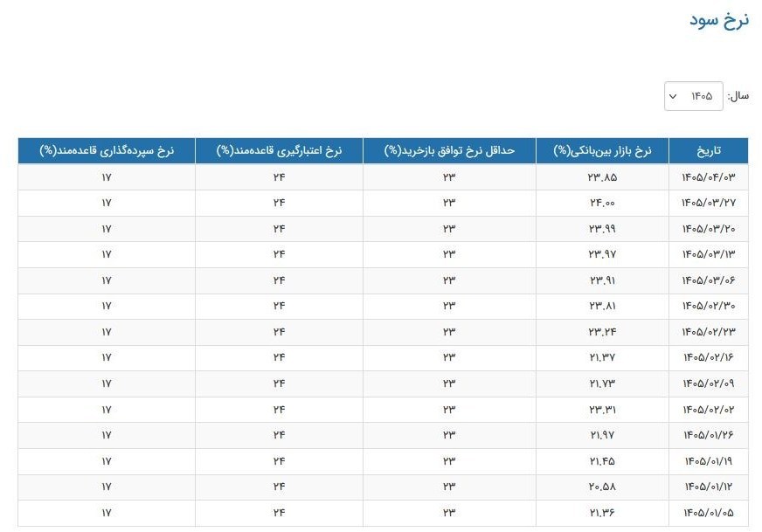Click repo rate ۲۳ in the ۱۴۰۵/۰۴/۰۳ row
The width and height of the screenshot is (762, 532).
[449, 177]
